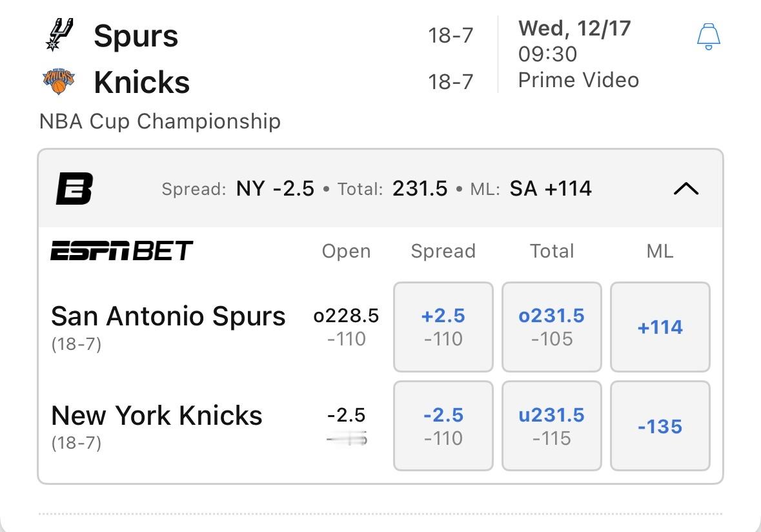Click the Spurs team logo
Viewport: 761px width, 532px height.
click(59, 35)
